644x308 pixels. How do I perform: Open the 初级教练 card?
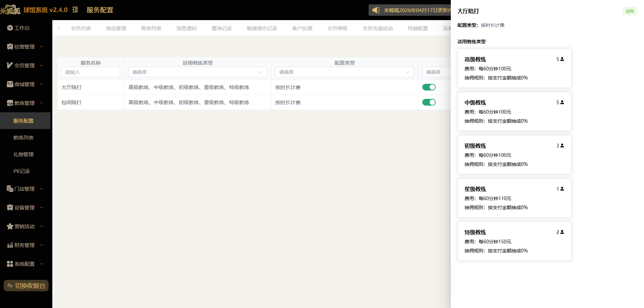tap(514, 155)
